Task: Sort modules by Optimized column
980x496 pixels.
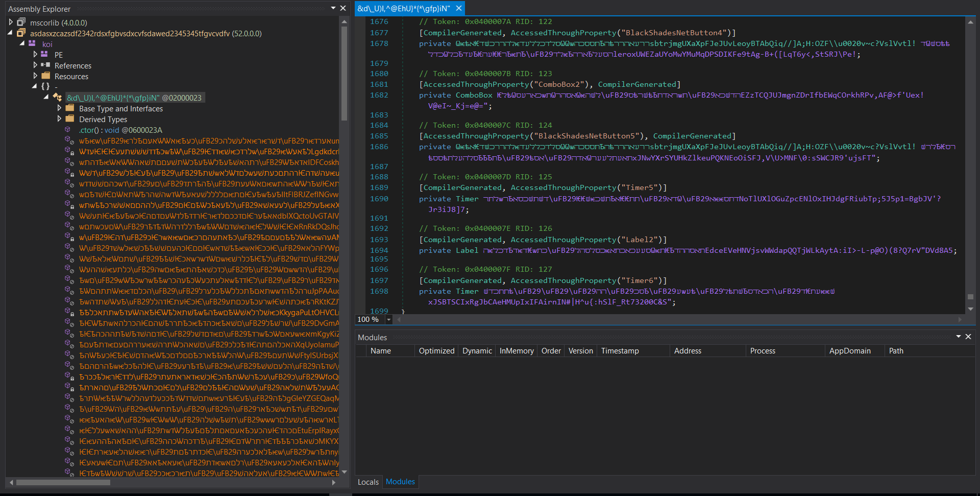Action: click(x=436, y=351)
